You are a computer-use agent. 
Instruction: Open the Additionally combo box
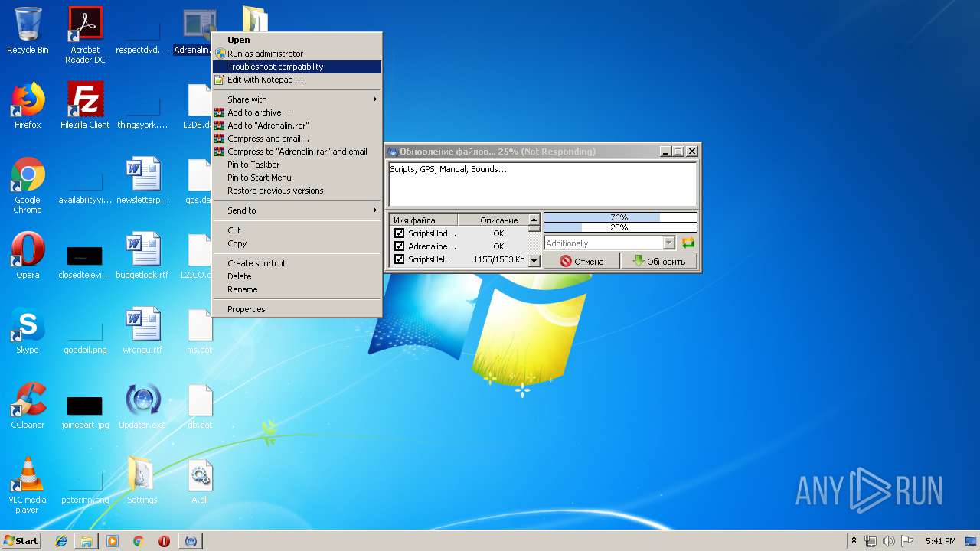pyautogui.click(x=609, y=243)
